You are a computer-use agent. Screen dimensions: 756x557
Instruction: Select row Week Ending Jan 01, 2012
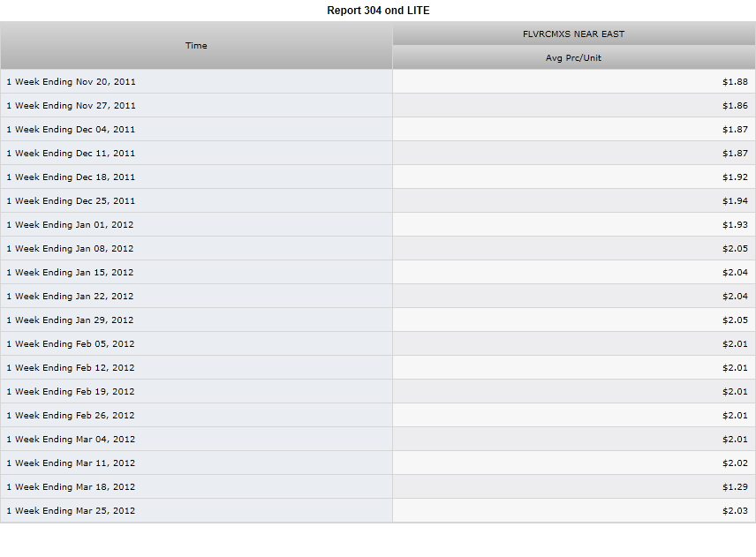378,224
